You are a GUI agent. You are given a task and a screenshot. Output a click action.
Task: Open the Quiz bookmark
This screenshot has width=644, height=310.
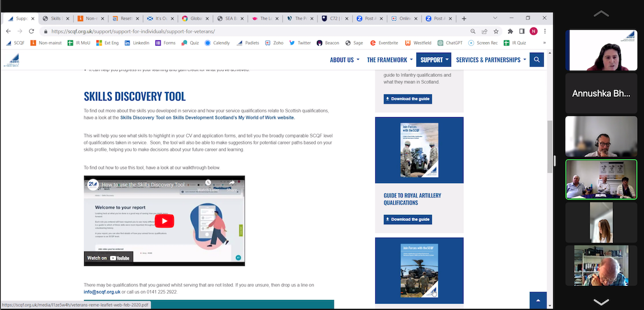point(190,43)
